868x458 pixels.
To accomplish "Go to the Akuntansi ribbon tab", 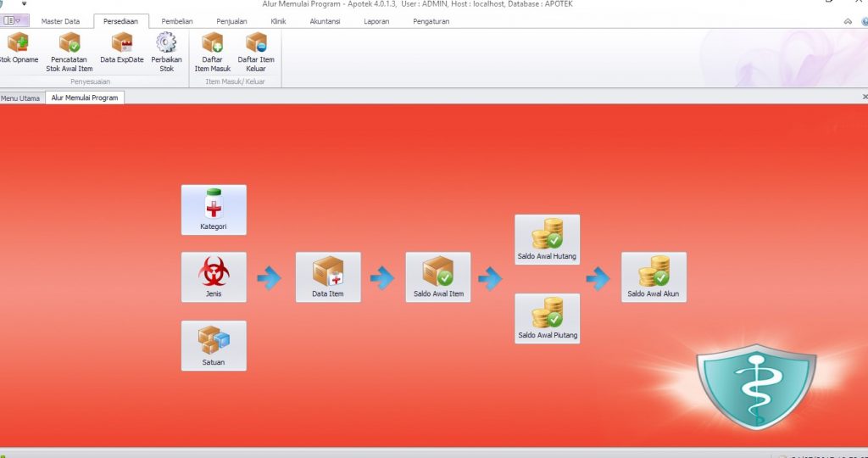I will [326, 21].
